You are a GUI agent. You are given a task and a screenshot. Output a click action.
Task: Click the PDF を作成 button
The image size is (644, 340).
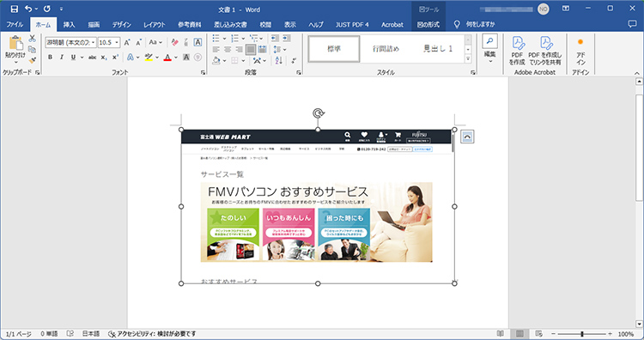click(x=517, y=51)
